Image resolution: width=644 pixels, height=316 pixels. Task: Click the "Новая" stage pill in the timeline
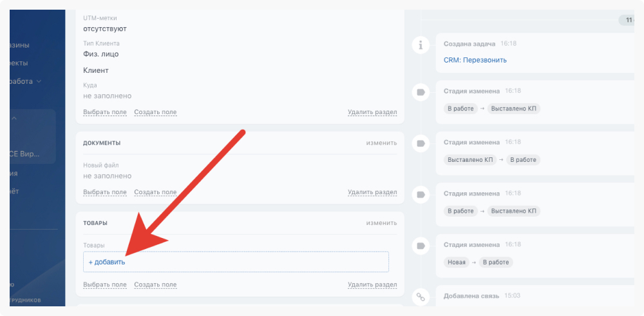pos(455,262)
